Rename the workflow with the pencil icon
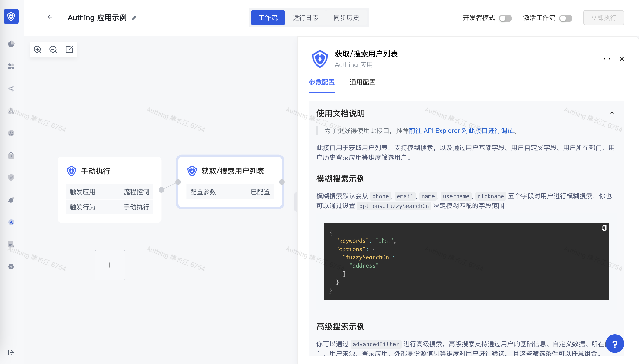This screenshot has width=639, height=364. pyautogui.click(x=134, y=18)
